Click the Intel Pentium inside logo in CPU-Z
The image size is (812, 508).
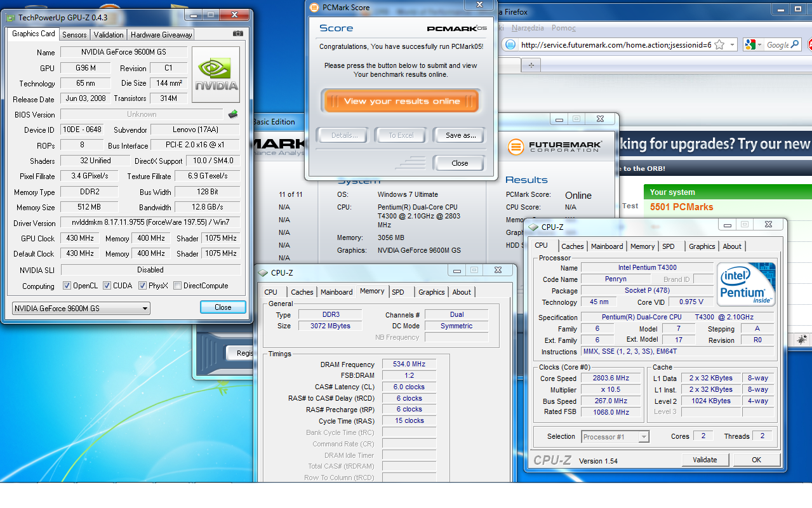coord(746,284)
